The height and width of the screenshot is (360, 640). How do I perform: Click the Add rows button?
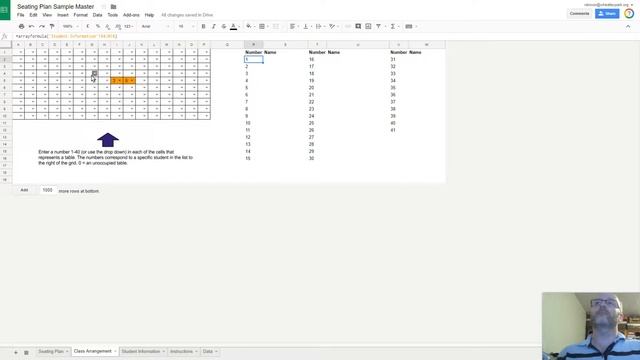pyautogui.click(x=24, y=190)
